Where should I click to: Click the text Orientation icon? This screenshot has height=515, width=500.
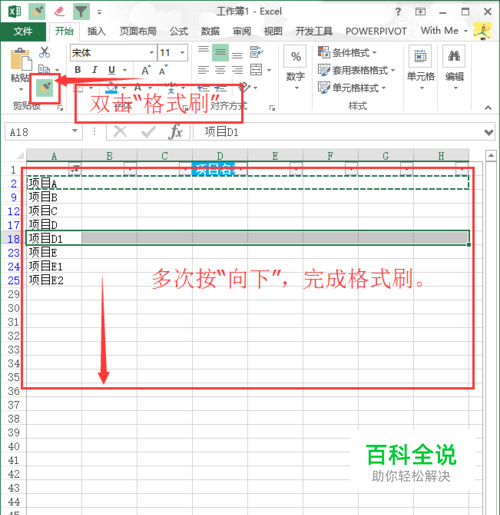click(245, 88)
